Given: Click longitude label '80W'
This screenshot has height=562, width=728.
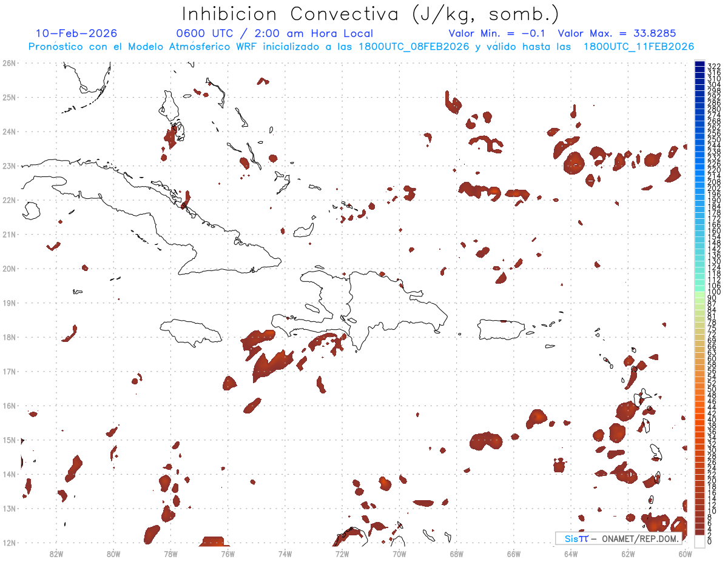Looking at the screenshot, I should click(x=113, y=554).
